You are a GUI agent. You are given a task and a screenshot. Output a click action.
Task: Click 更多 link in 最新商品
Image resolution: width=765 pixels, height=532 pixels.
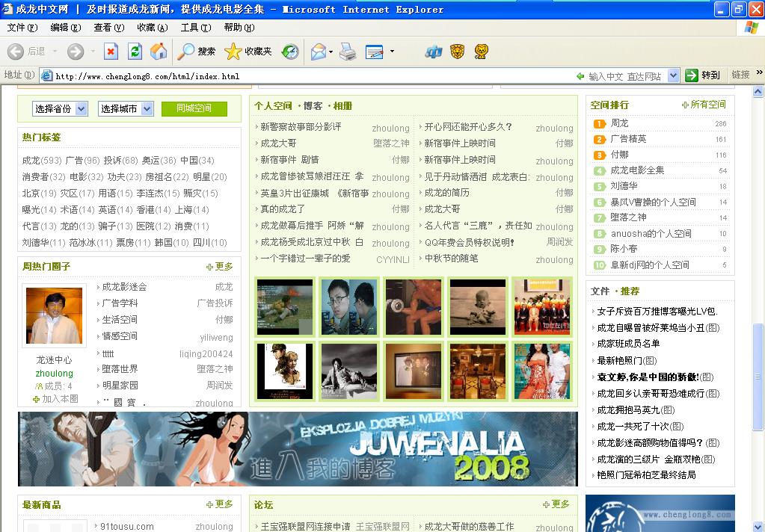pos(224,504)
